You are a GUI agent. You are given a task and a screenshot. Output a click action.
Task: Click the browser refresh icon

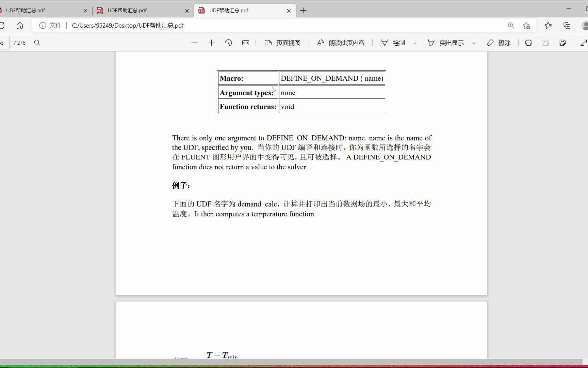[2, 26]
